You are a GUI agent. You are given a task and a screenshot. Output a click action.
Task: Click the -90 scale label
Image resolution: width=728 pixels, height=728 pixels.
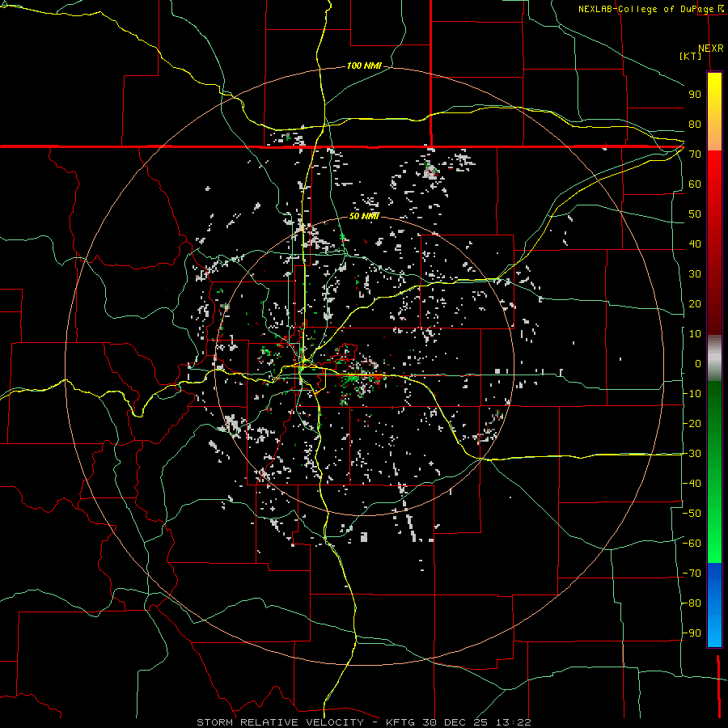(x=692, y=633)
